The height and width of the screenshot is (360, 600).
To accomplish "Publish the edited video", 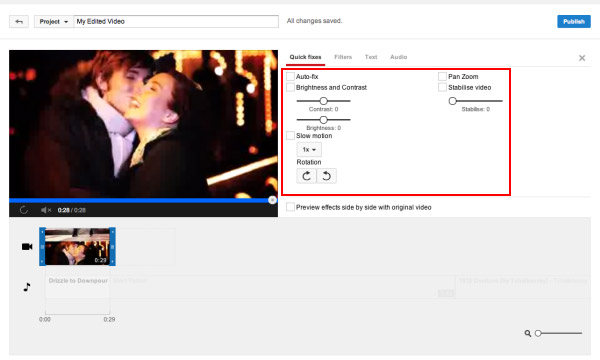I will point(574,21).
